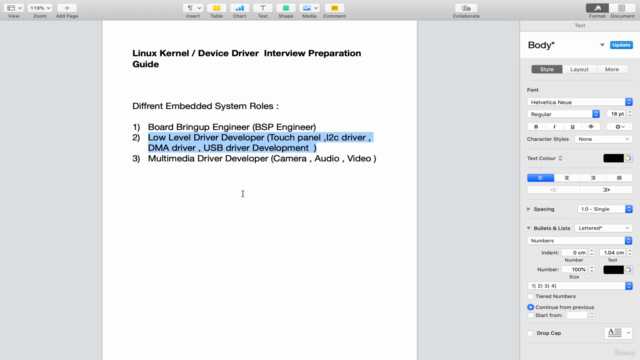The image size is (640, 360).
Task: Enable the Tiered Numbers checkbox
Action: 531,296
